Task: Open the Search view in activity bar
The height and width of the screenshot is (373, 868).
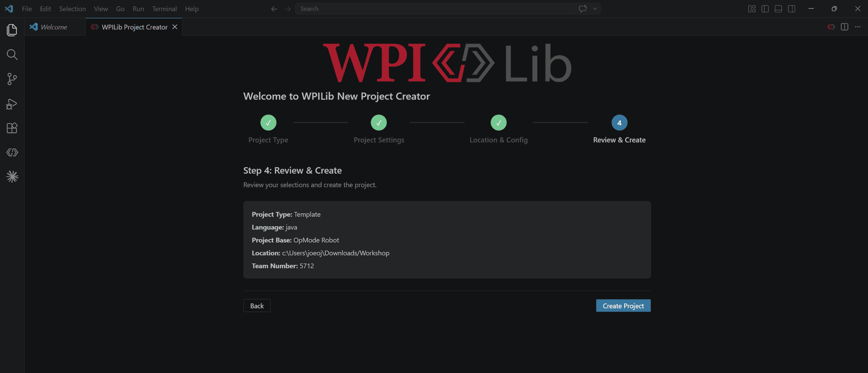Action: pos(12,55)
